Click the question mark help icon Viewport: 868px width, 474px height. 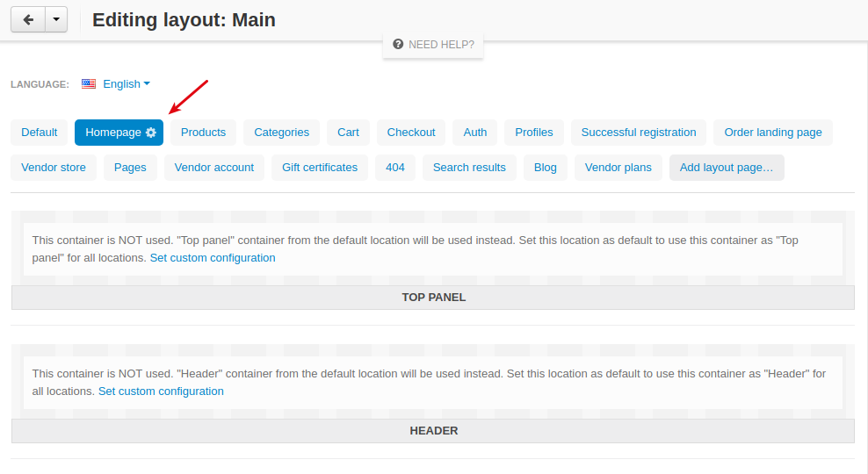click(x=398, y=44)
